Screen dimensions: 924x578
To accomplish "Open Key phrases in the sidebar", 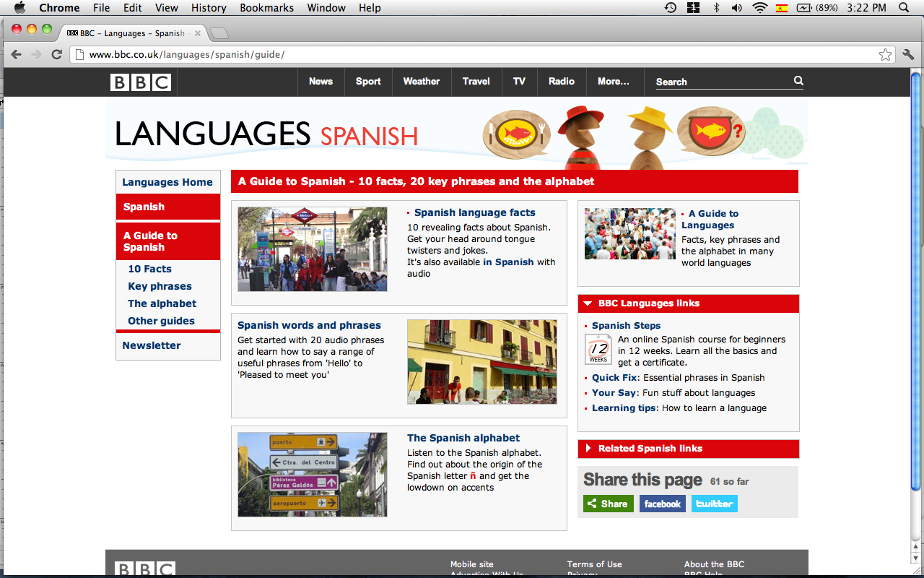I will [x=160, y=286].
